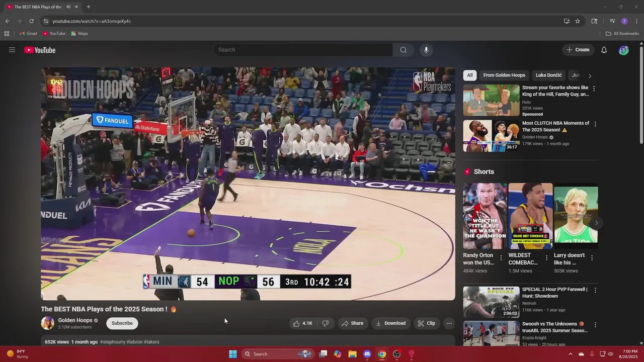Click the #stephcurry hashtag

tap(113, 342)
